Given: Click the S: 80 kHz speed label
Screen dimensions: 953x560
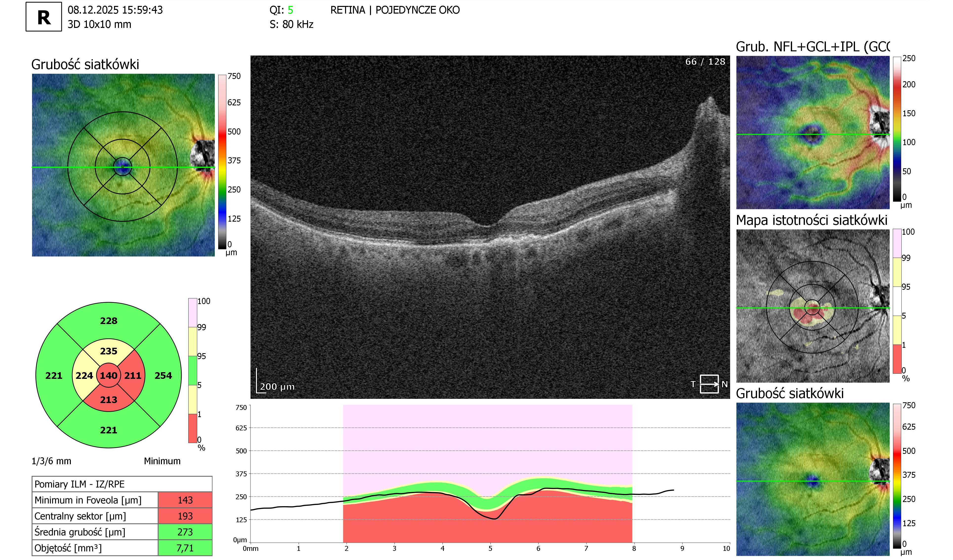Looking at the screenshot, I should (291, 24).
